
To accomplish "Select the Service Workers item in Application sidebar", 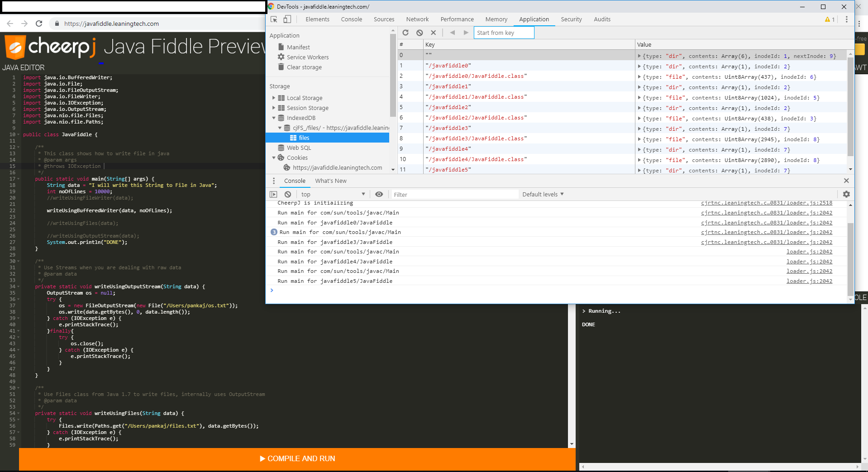I will [308, 57].
